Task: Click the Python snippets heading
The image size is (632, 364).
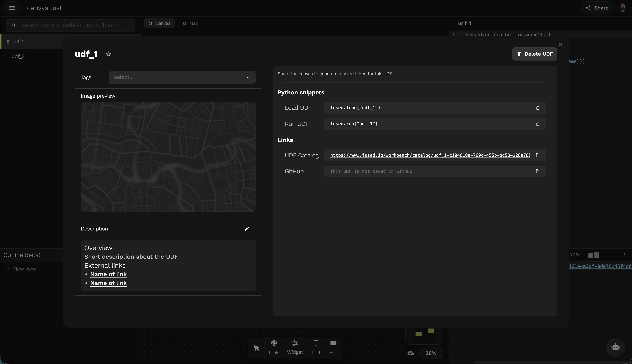Action: (301, 93)
